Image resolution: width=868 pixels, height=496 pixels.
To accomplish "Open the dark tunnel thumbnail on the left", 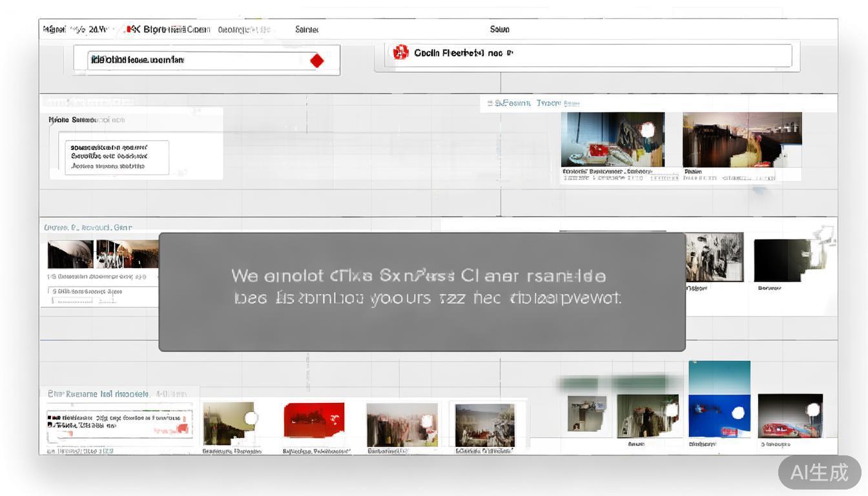I will [70, 254].
